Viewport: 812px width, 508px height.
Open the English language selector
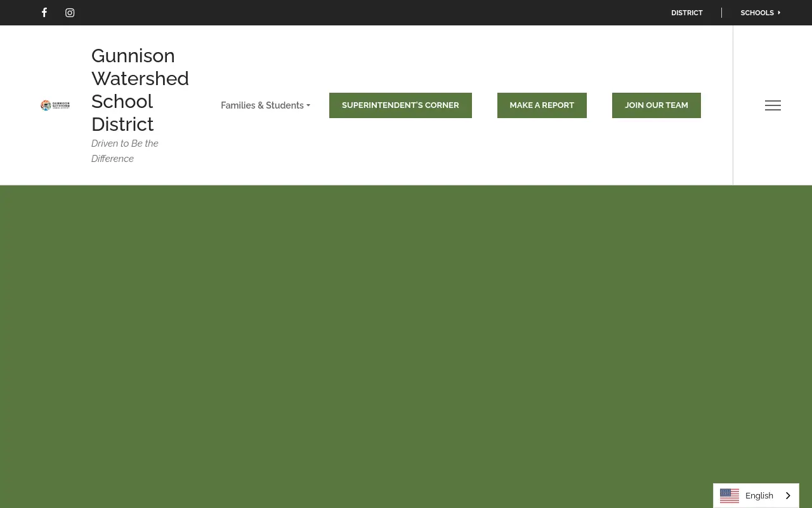[x=756, y=496]
